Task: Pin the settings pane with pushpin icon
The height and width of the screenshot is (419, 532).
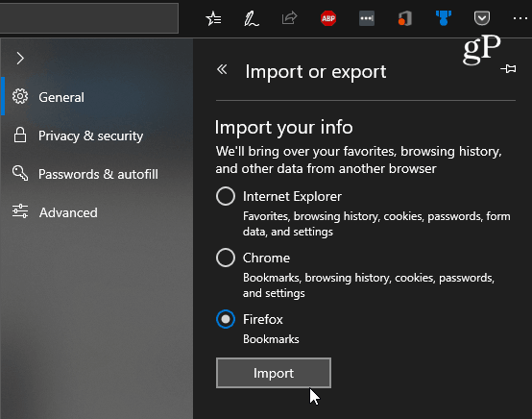Action: pyautogui.click(x=508, y=68)
